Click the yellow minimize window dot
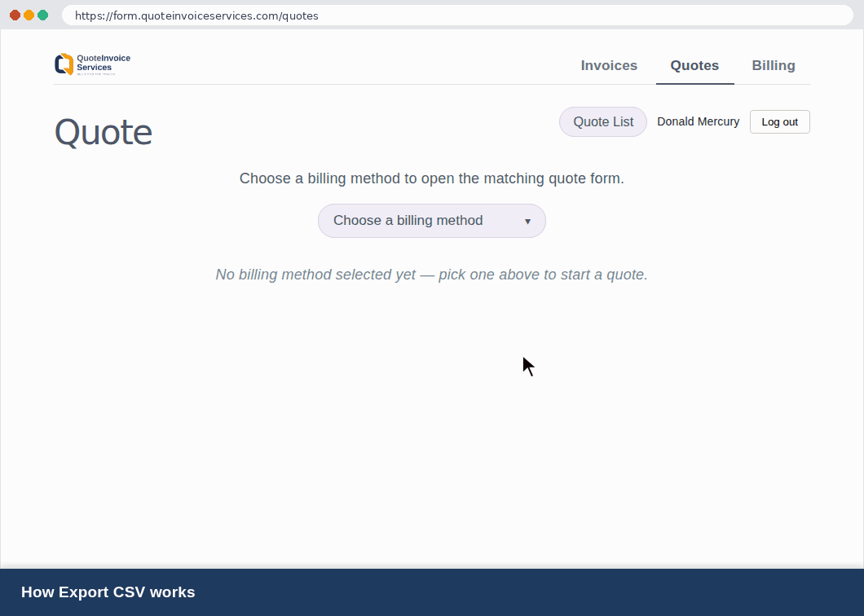This screenshot has height=616, width=864. tap(29, 15)
